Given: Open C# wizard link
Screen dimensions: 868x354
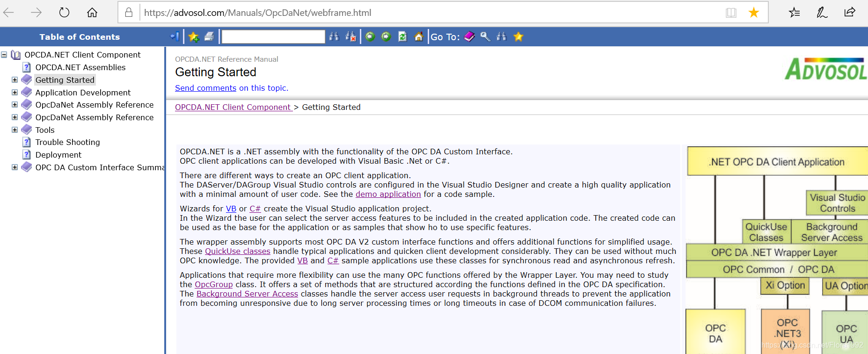Looking at the screenshot, I should point(255,209).
